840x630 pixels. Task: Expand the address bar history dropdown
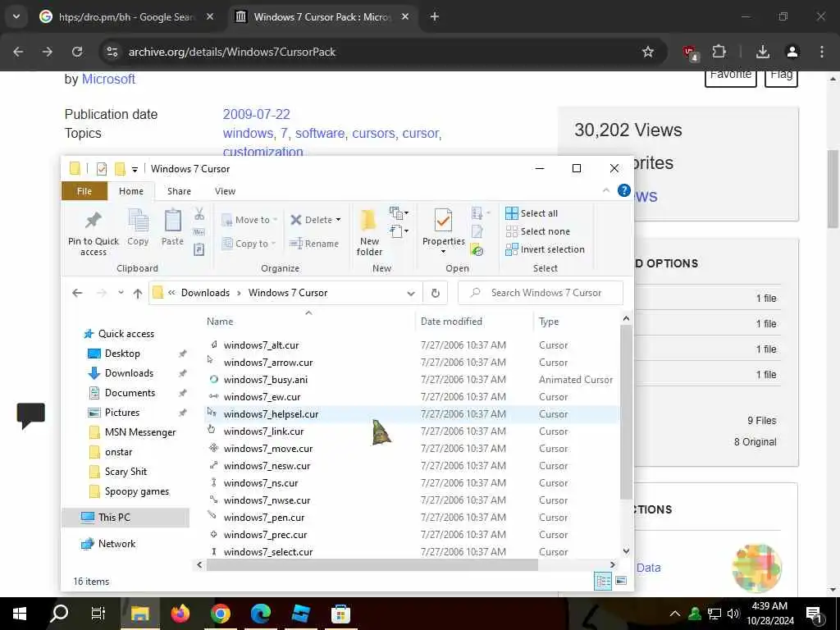click(x=411, y=293)
